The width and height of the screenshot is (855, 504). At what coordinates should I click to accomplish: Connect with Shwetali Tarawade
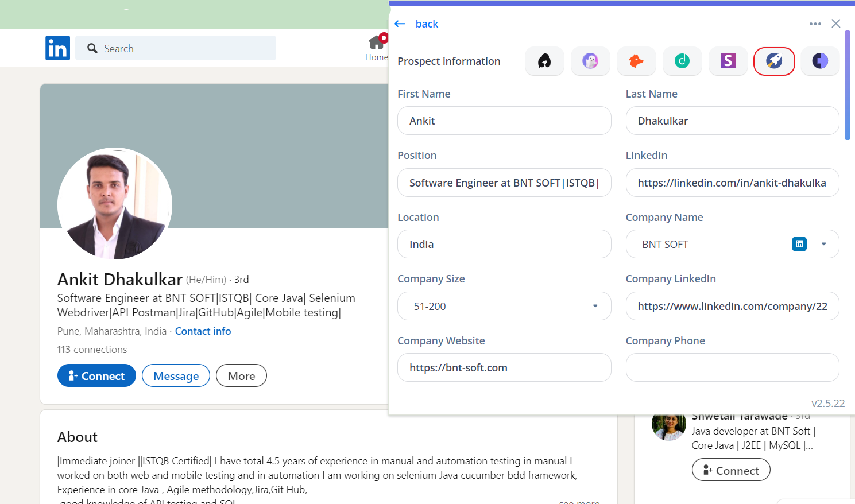pos(731,470)
